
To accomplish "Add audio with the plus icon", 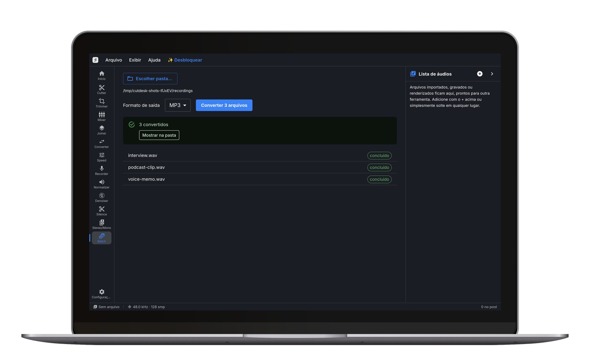I will pos(480,74).
